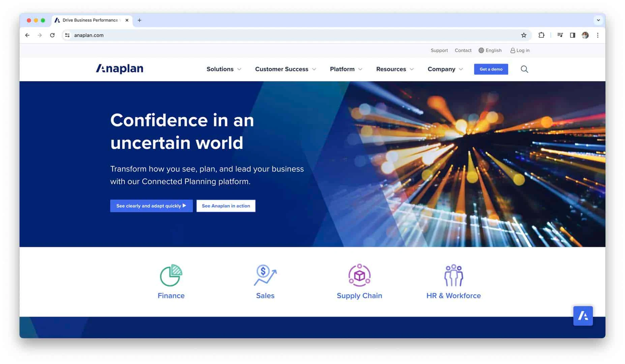
Task: Open the Chrome profile avatar
Action: (x=585, y=35)
